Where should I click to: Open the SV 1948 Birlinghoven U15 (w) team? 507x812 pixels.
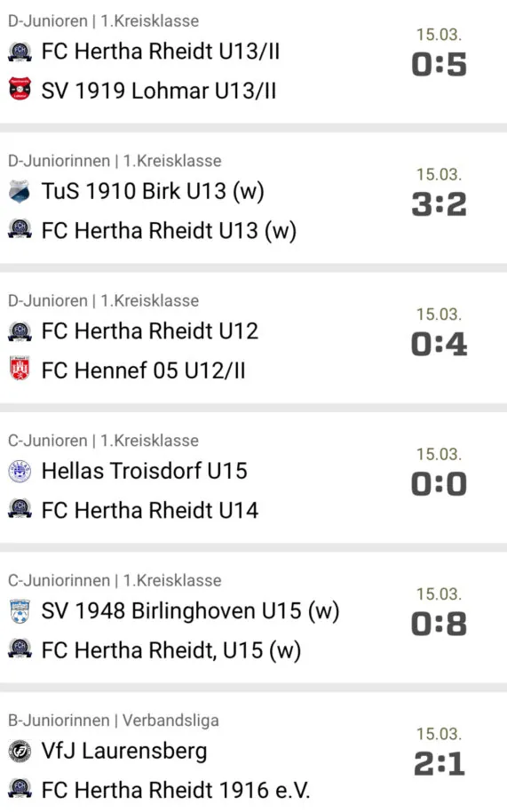click(190, 611)
